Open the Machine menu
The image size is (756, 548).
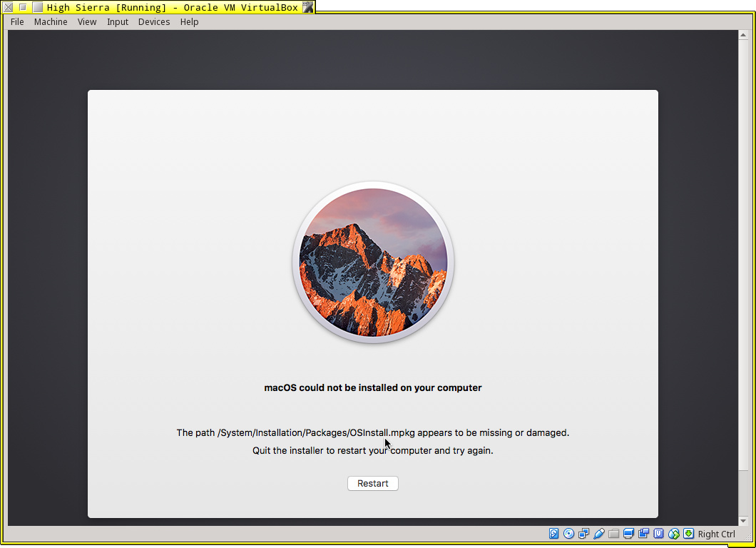click(51, 21)
